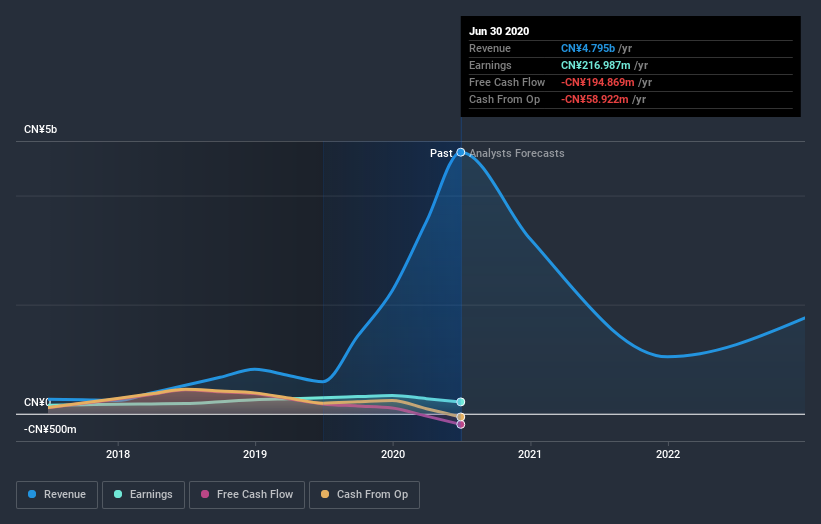821x524 pixels.
Task: Toggle the Free Cash Flow legend button
Action: (247, 495)
